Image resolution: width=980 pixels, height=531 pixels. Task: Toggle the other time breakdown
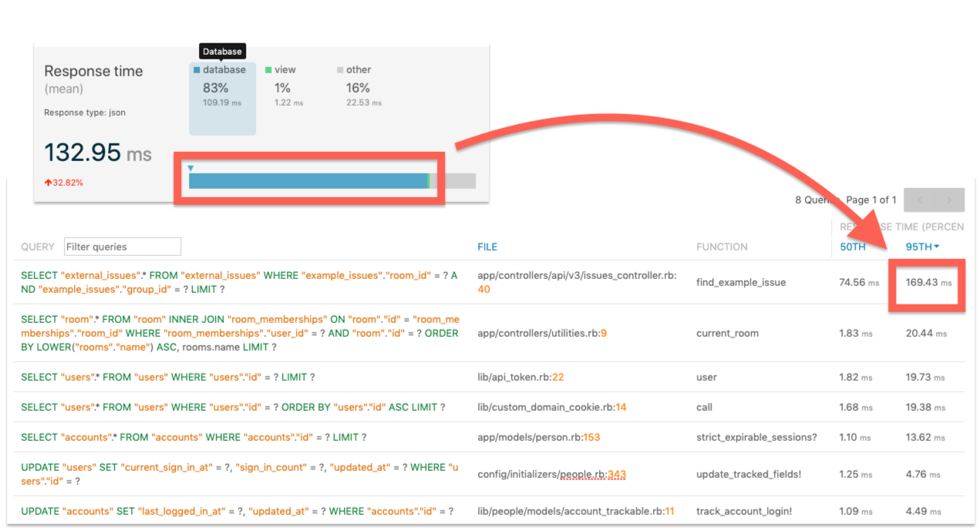pos(357,87)
